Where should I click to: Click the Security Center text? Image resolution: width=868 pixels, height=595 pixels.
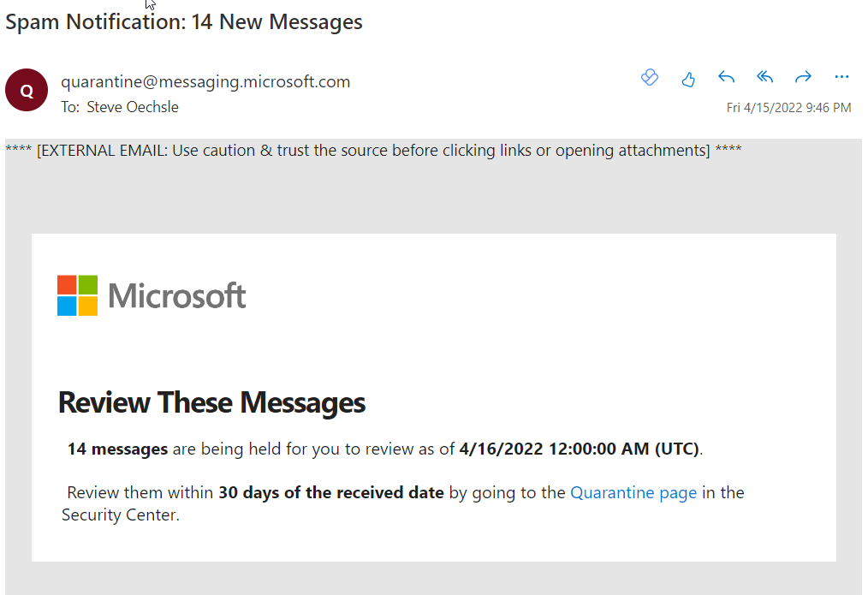[120, 515]
